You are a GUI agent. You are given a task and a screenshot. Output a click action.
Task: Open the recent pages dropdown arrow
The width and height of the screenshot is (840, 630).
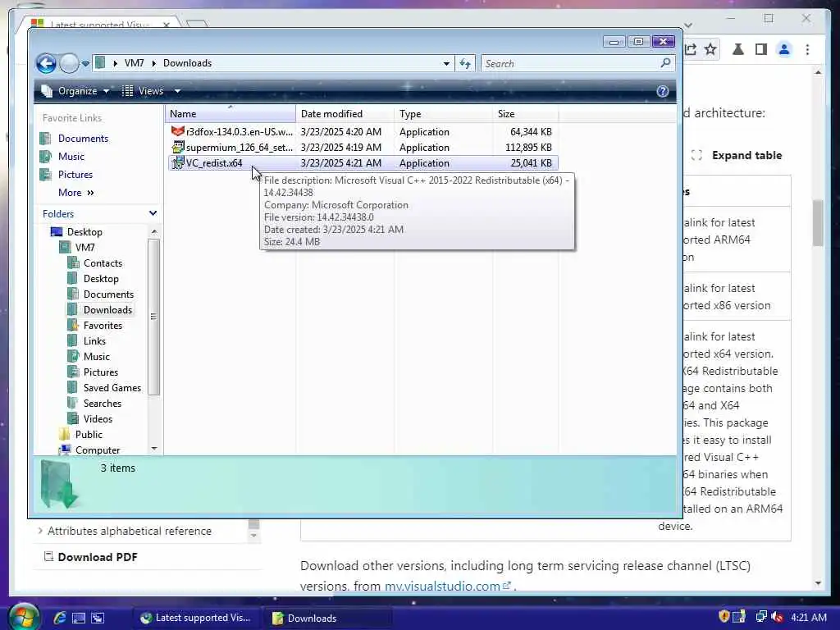85,64
